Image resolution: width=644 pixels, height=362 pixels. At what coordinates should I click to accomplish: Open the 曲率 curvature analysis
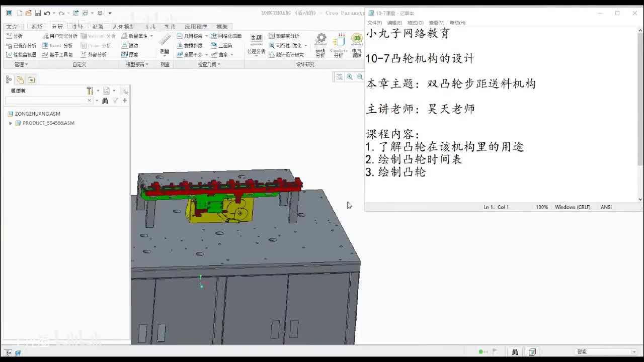tap(219, 55)
